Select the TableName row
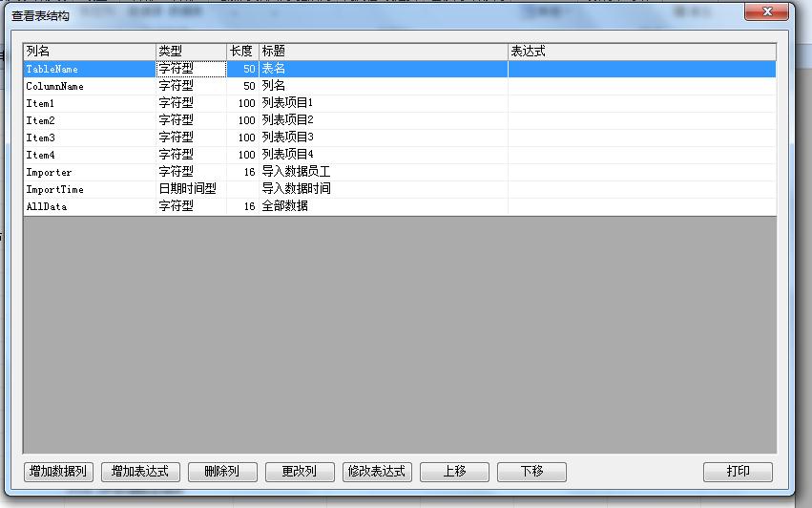Viewport: 812px width, 508px height. pos(400,69)
